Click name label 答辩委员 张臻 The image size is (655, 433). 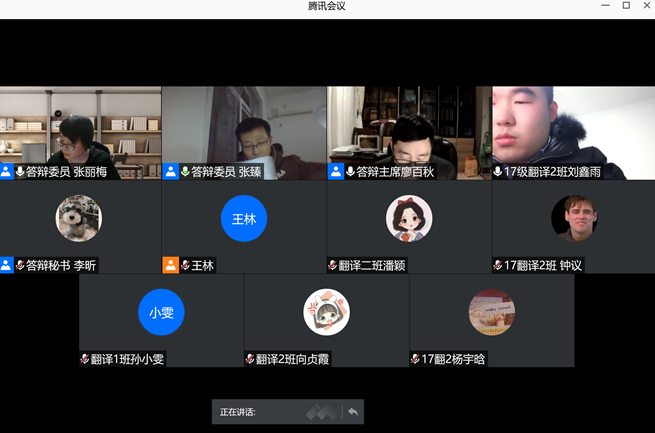click(226, 172)
